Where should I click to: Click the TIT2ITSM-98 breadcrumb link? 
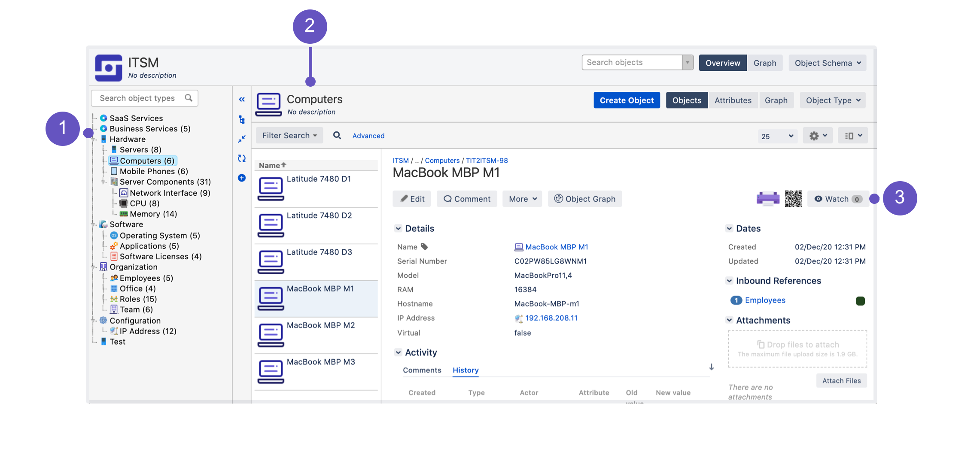click(487, 161)
